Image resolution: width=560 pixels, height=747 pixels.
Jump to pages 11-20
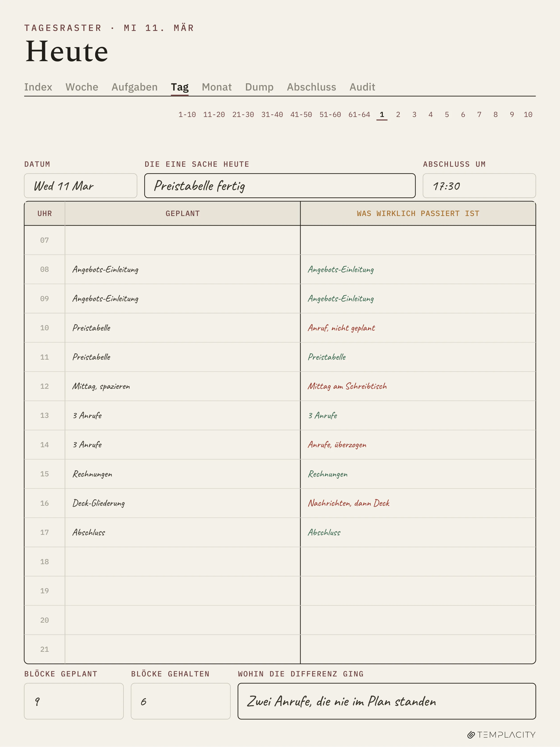[214, 114]
